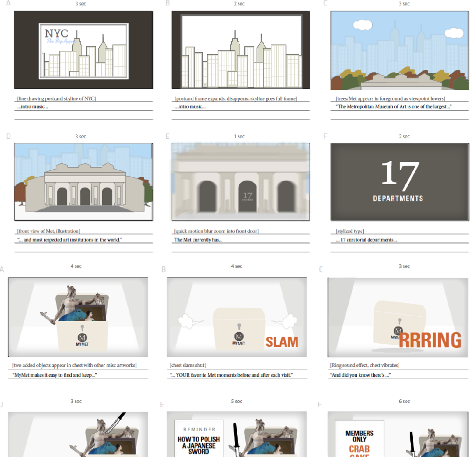Click caption '[trees/Met appears in foreground as viewpoint lowers]'
The height and width of the screenshot is (457, 476).
[x=391, y=99]
